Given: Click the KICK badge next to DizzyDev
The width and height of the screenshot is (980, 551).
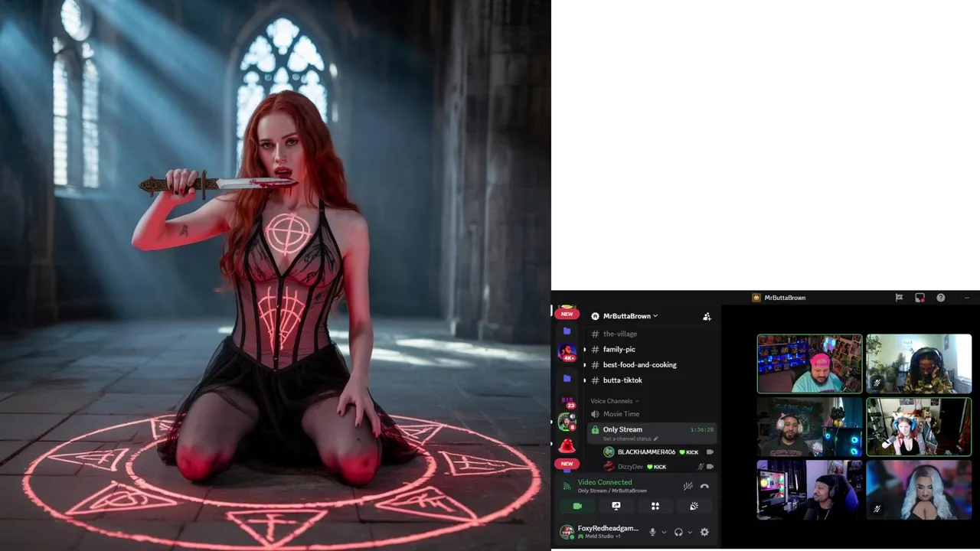Looking at the screenshot, I should 657,467.
